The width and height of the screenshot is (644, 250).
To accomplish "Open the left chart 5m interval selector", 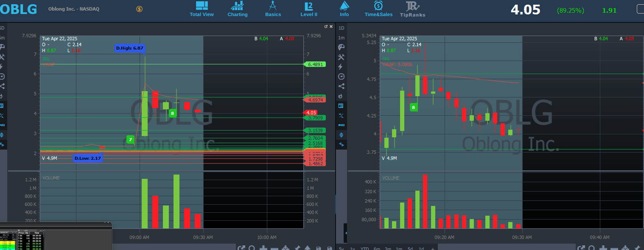I will (2, 38).
